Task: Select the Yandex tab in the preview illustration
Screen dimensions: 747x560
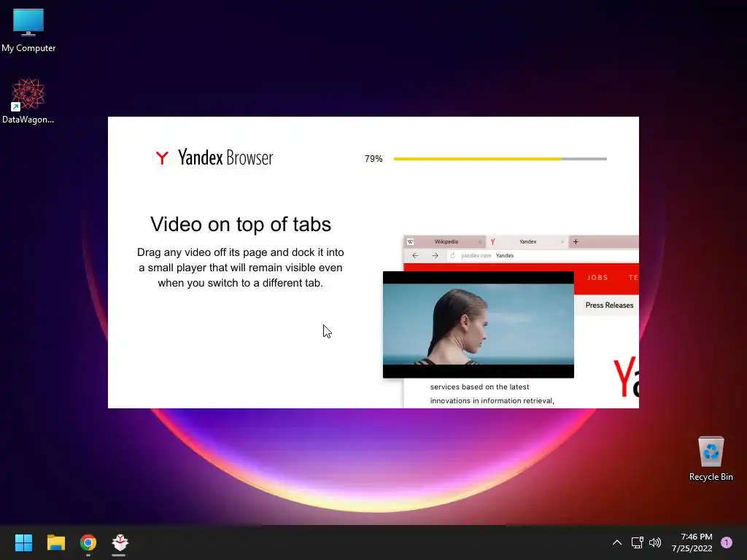Action: point(527,241)
